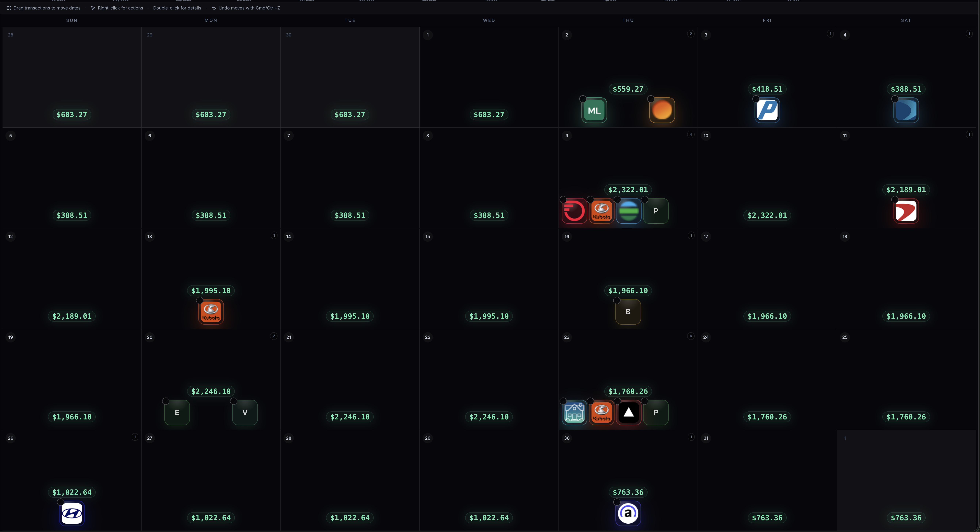Open the circled 'a' transaction on day 30

pyautogui.click(x=628, y=513)
